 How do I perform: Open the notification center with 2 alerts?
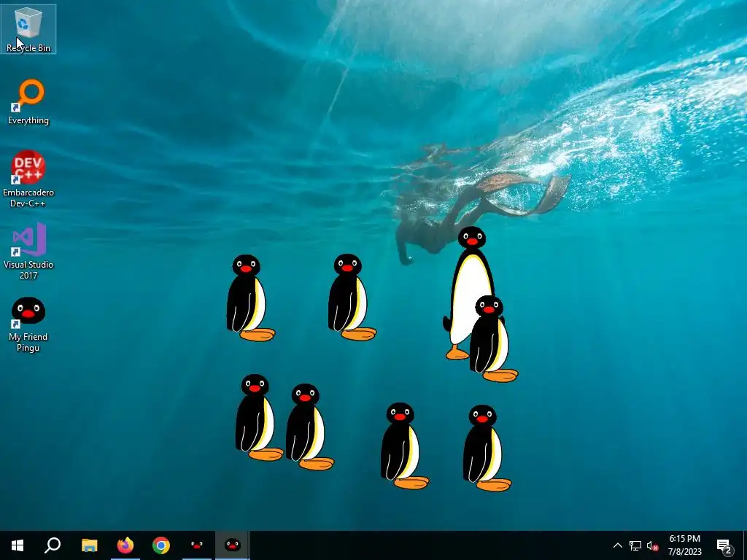click(724, 545)
